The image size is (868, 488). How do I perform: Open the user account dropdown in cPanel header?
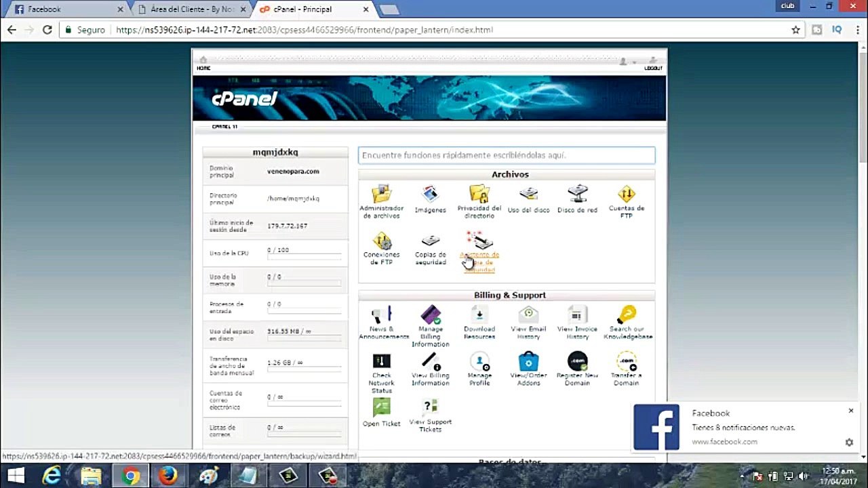click(x=627, y=62)
